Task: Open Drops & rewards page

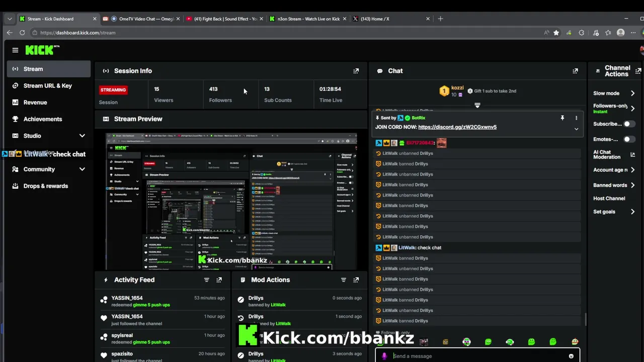Action: click(48, 186)
